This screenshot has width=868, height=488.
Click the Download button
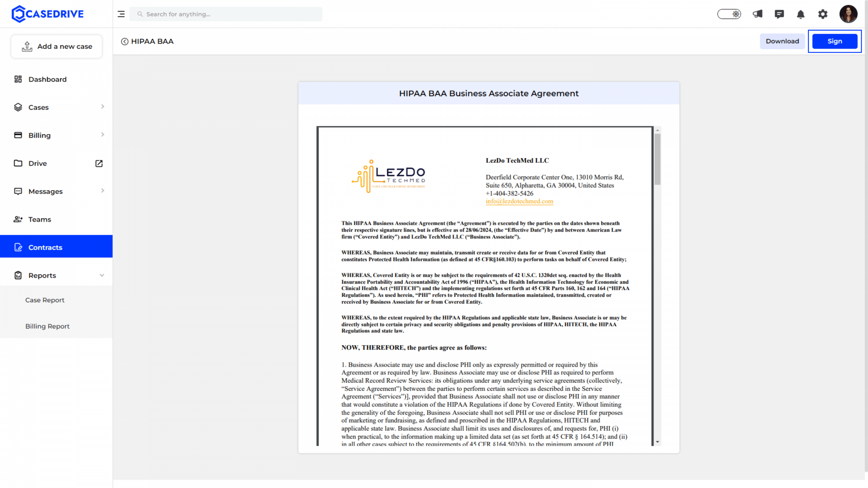[782, 41]
